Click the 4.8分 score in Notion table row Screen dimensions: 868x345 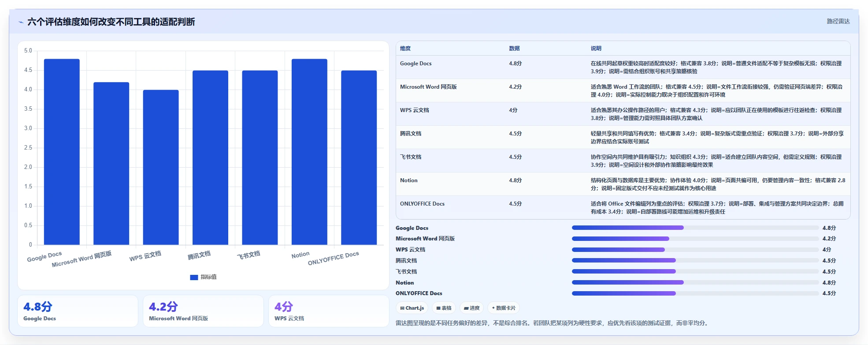point(515,180)
